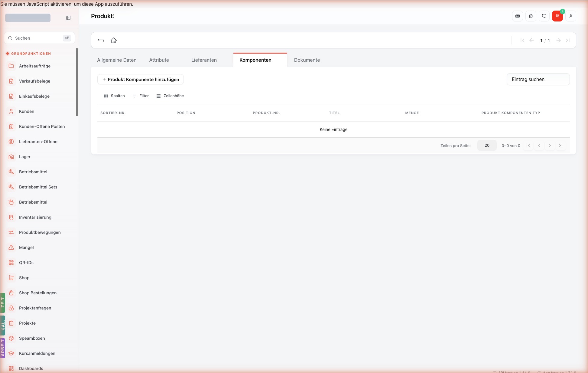Click the Lager warehouse icon
The height and width of the screenshot is (373, 588).
[x=11, y=157]
